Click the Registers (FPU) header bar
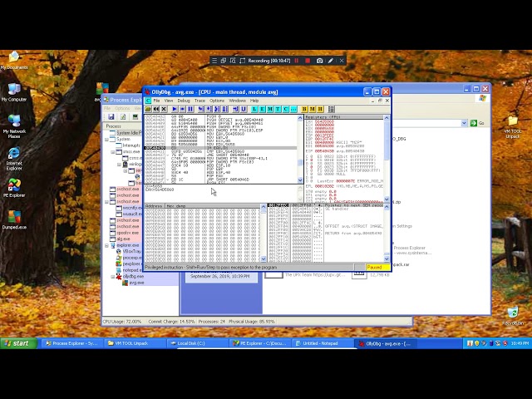This screenshot has height=399, width=532. tap(344, 117)
